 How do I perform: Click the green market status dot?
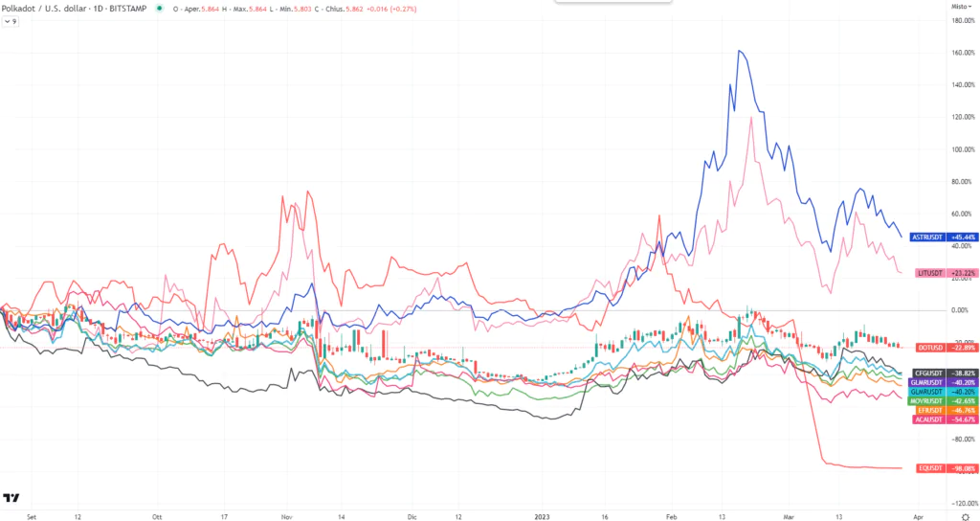point(160,9)
